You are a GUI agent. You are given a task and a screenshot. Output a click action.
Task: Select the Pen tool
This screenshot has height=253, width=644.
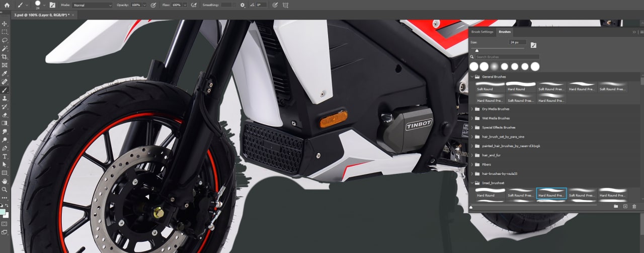[x=5, y=148]
